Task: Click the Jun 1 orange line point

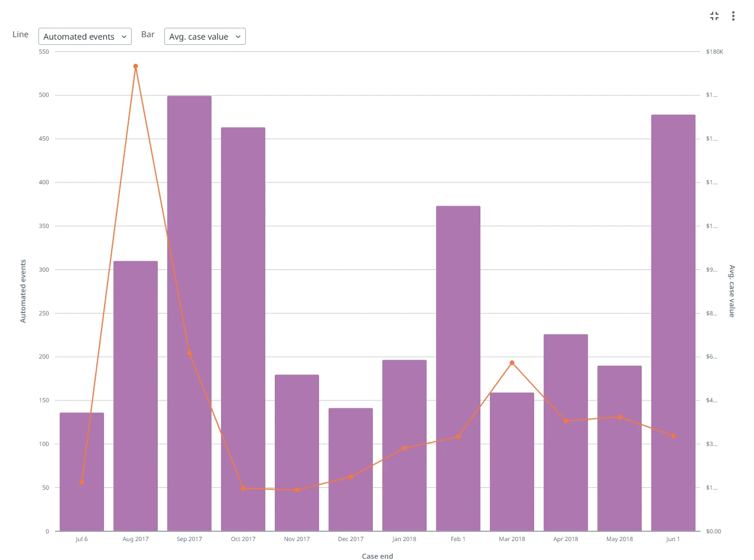Action: 673,435
